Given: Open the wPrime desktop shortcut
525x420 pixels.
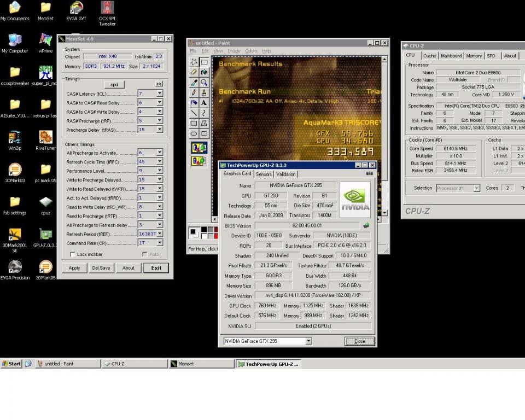Looking at the screenshot, I should [45, 43].
